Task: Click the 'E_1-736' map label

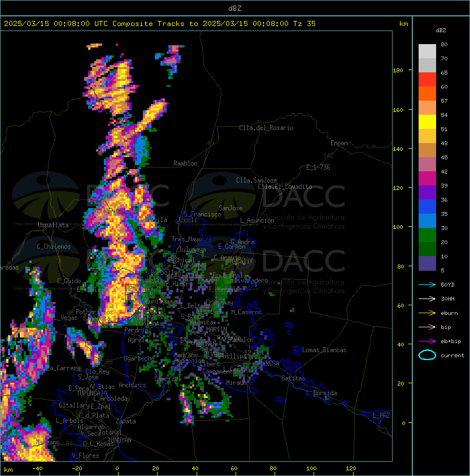Action: (x=318, y=167)
